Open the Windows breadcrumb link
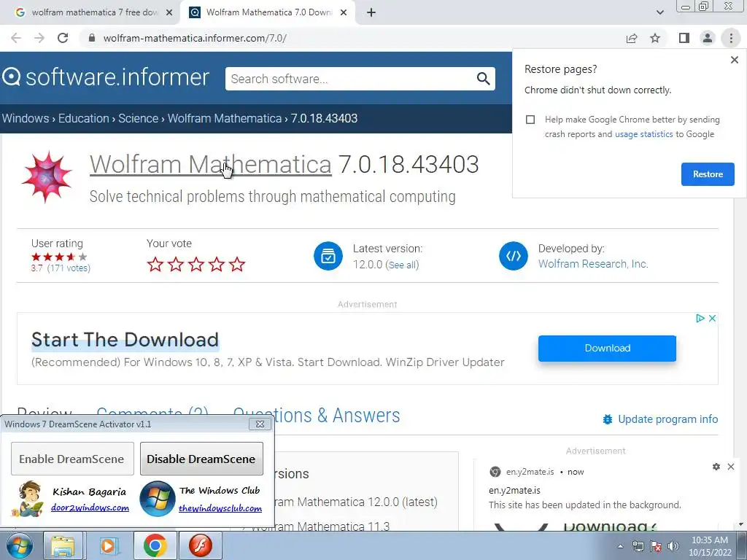This screenshot has height=560, width=747. [26, 118]
